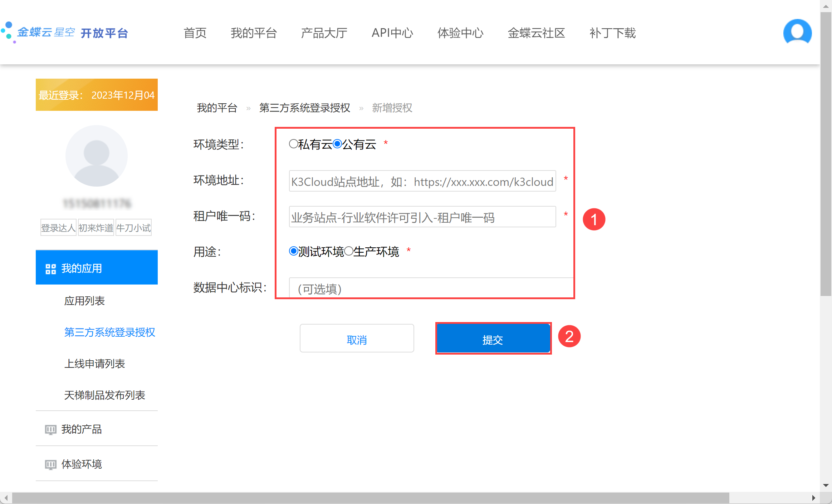Expand the 我的产品 sidebar section
The image size is (832, 504).
click(82, 429)
